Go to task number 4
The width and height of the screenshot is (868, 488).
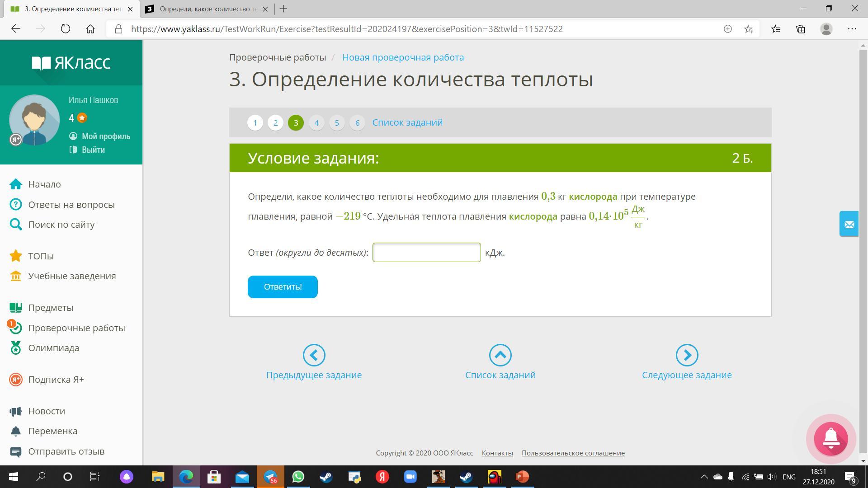(316, 123)
